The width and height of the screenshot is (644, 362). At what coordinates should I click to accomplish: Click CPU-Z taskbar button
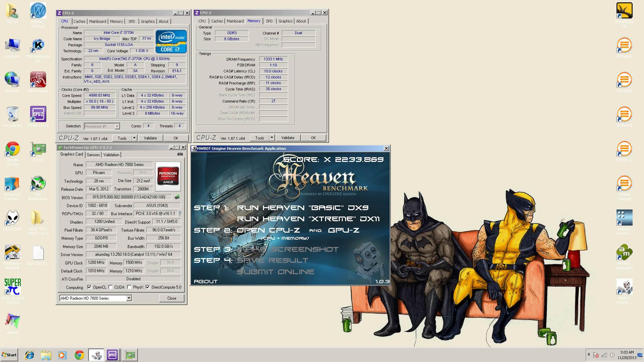[x=112, y=355]
